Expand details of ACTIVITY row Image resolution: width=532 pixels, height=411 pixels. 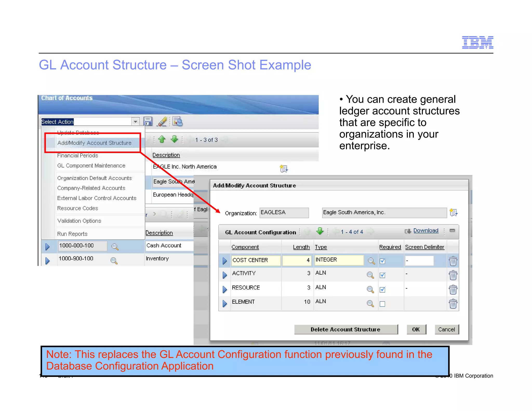point(225,275)
